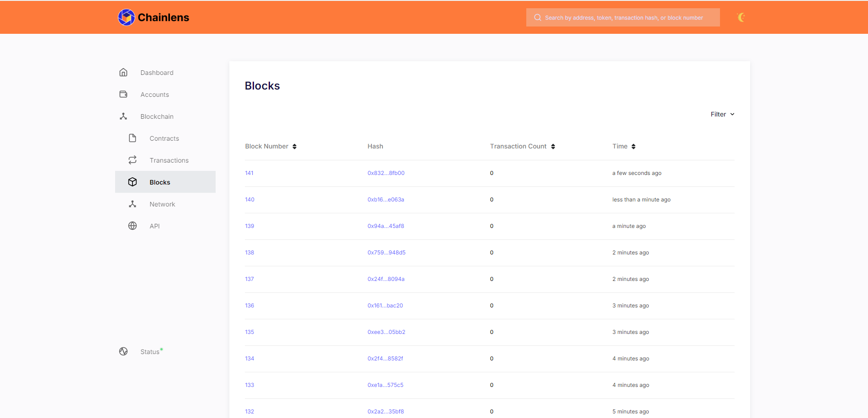This screenshot has height=418, width=868.
Task: Open hash 0x161...bac20
Action: pos(385,306)
